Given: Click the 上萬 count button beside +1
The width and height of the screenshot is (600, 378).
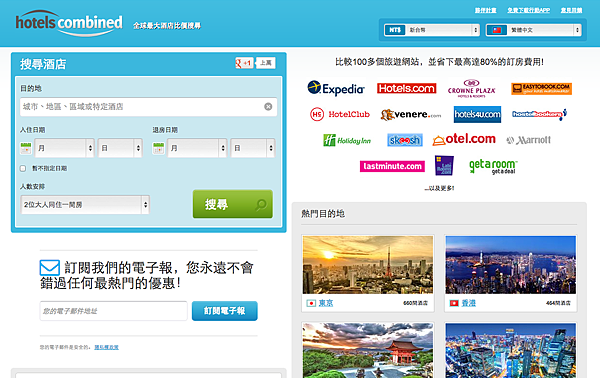Looking at the screenshot, I should (266, 63).
